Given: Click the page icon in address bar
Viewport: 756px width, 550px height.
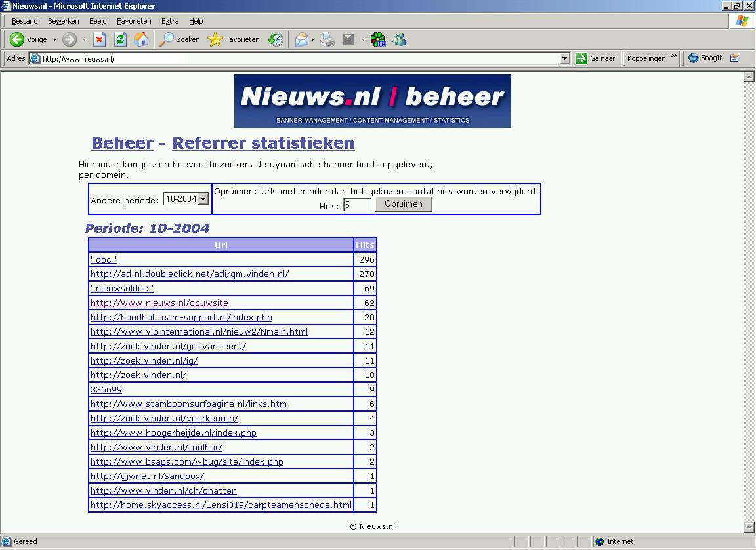Looking at the screenshot, I should (x=35, y=59).
